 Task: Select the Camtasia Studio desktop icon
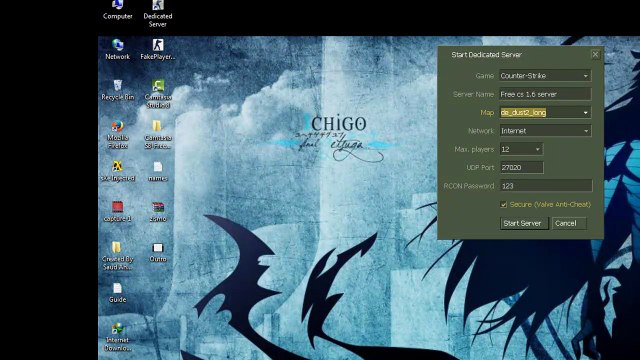[x=158, y=94]
